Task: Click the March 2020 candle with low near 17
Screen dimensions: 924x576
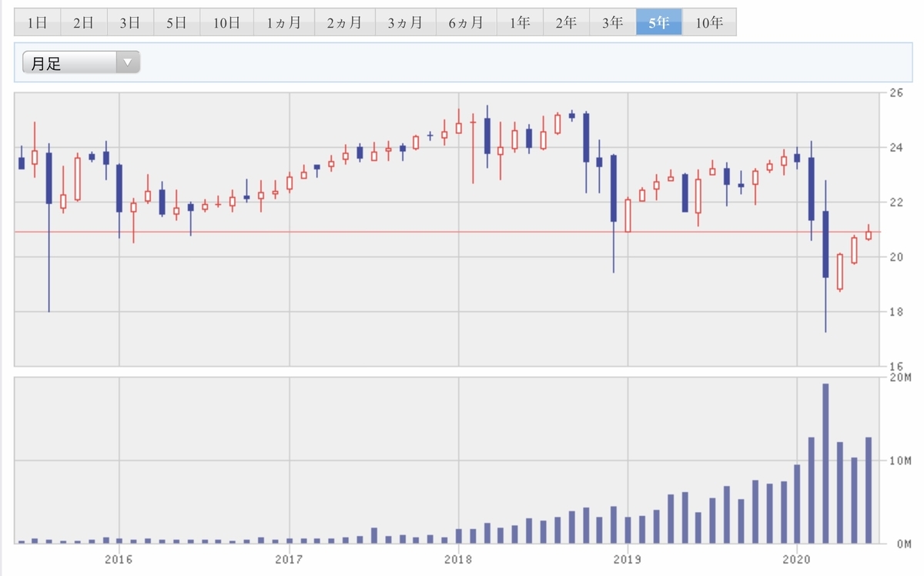Action: click(825, 256)
